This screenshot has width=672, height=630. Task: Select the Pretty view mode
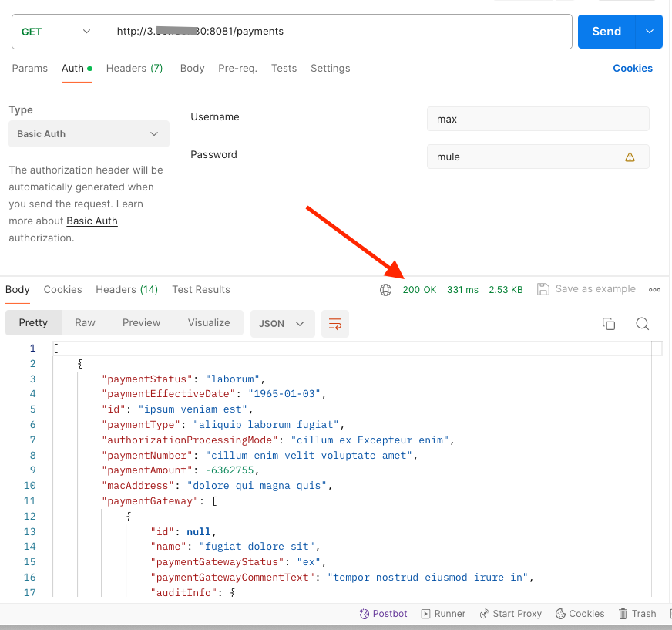33,322
